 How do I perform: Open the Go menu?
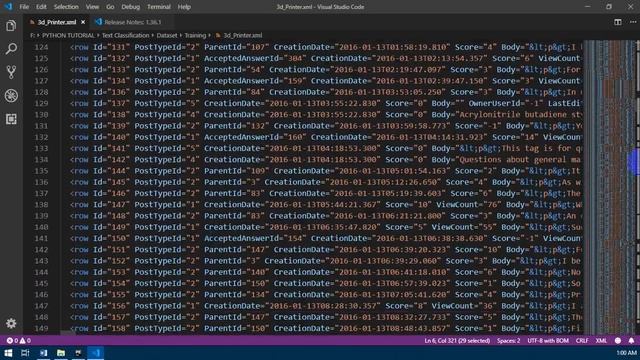click(x=110, y=7)
